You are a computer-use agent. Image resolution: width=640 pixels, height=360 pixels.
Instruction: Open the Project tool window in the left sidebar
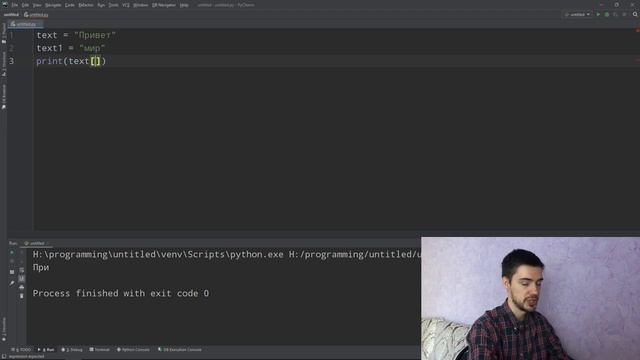[x=4, y=33]
